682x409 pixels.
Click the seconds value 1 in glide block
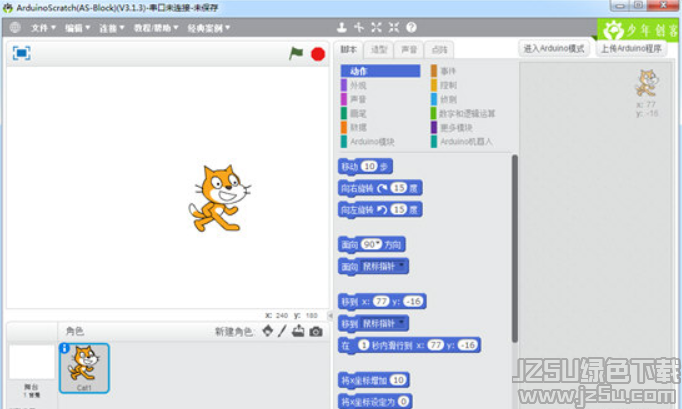point(364,345)
